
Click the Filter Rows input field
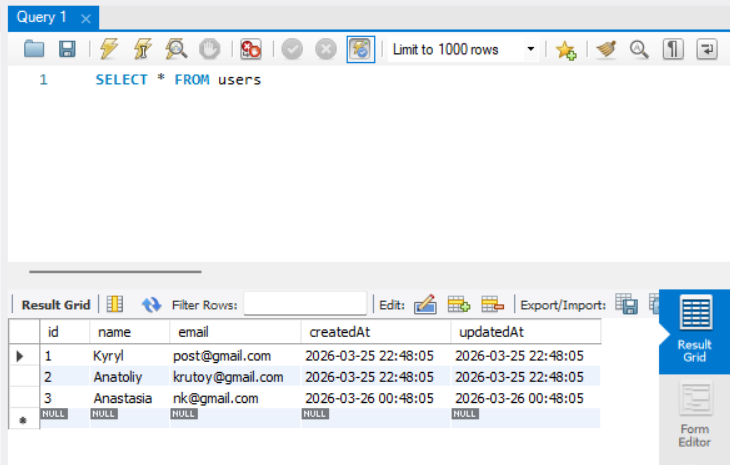point(305,304)
